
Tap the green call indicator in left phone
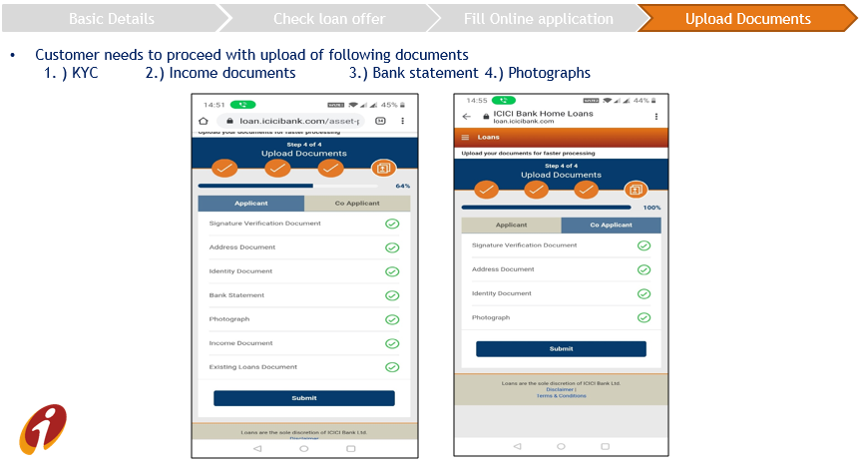243,104
